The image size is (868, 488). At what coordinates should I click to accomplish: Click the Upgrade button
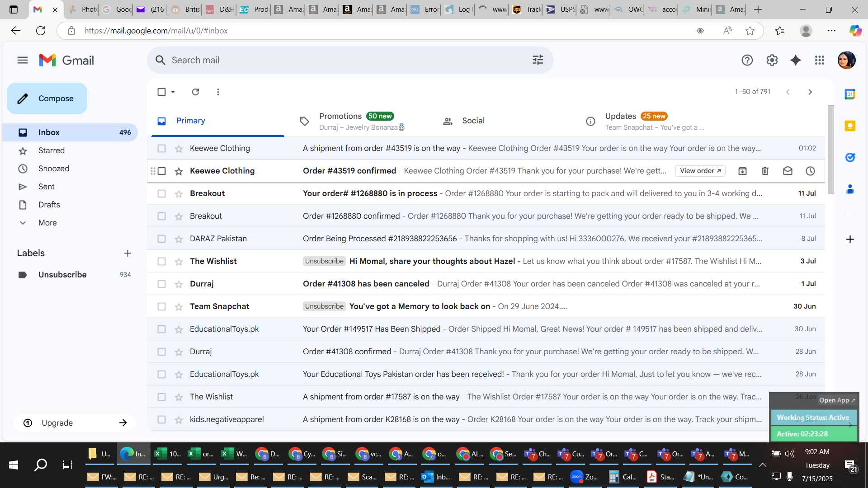click(75, 423)
